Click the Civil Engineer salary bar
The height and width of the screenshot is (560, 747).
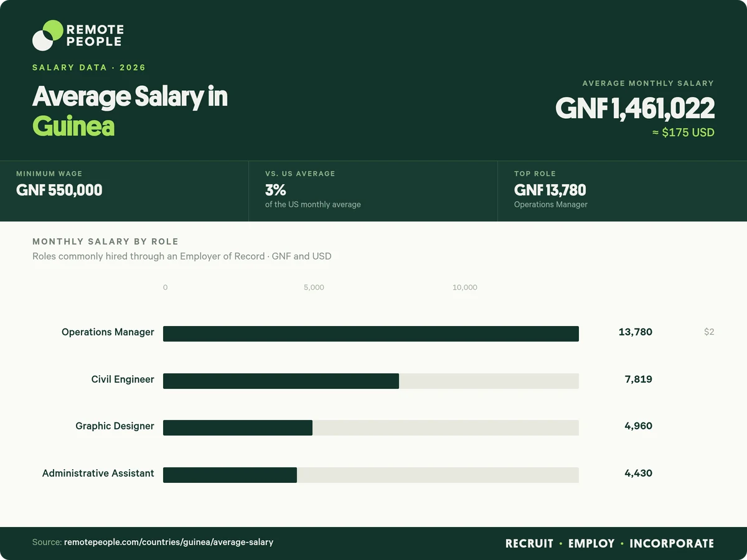click(281, 381)
